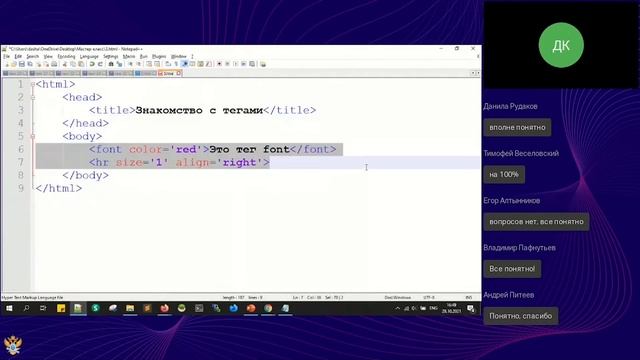Click the 'Все понятно!' chat message

click(512, 269)
